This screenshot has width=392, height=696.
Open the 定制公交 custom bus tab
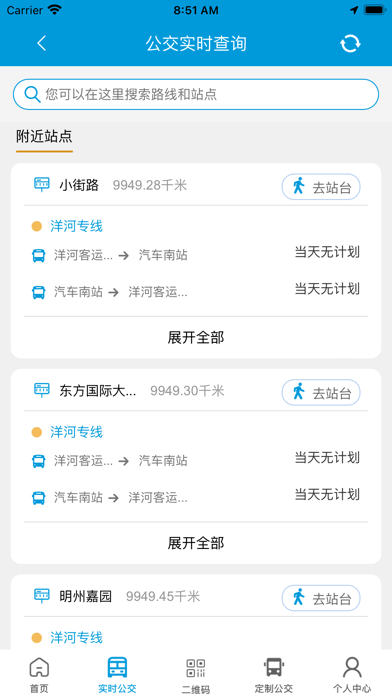click(274, 674)
